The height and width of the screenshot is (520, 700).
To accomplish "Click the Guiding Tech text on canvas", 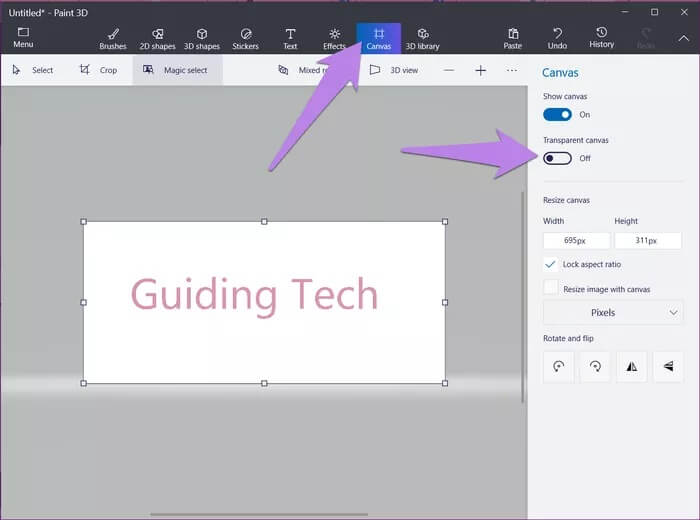I will (x=254, y=295).
